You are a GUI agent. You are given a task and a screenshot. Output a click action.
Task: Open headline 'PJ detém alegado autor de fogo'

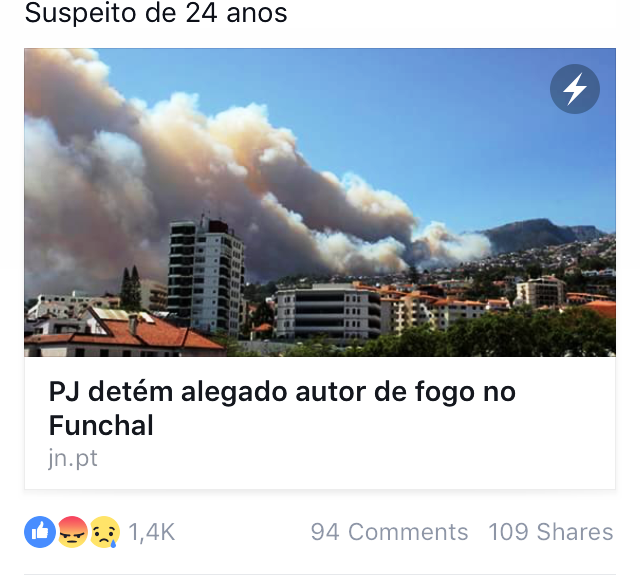282,392
